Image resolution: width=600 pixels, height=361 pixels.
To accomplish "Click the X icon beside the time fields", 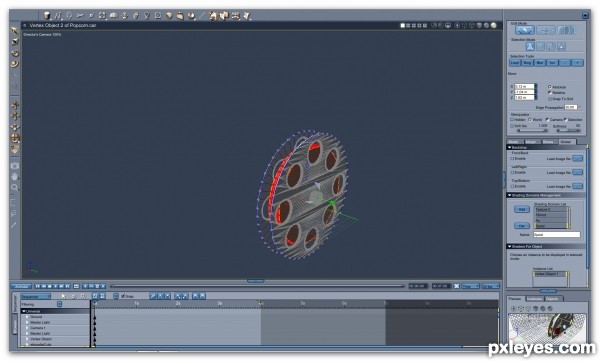I will tap(457, 286).
